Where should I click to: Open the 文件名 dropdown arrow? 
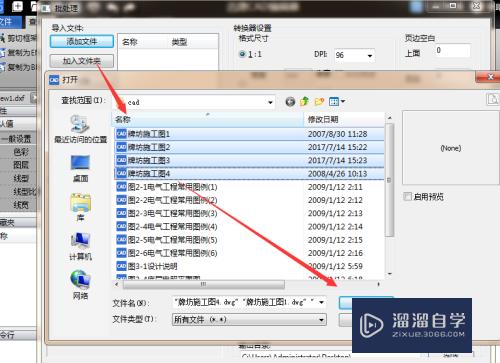322,302
